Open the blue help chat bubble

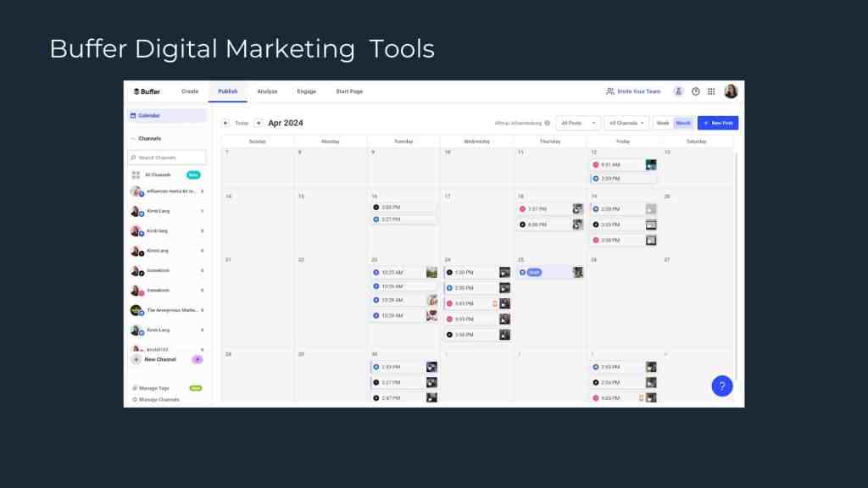722,386
